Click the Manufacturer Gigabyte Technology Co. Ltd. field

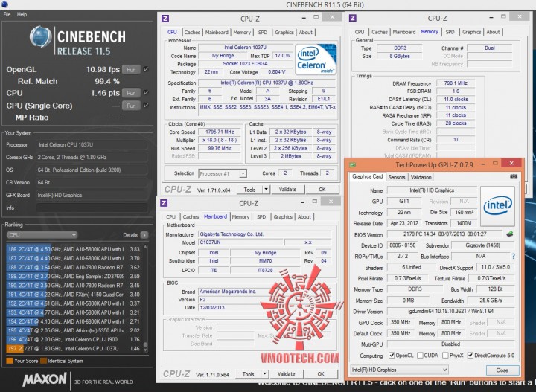pos(265,234)
